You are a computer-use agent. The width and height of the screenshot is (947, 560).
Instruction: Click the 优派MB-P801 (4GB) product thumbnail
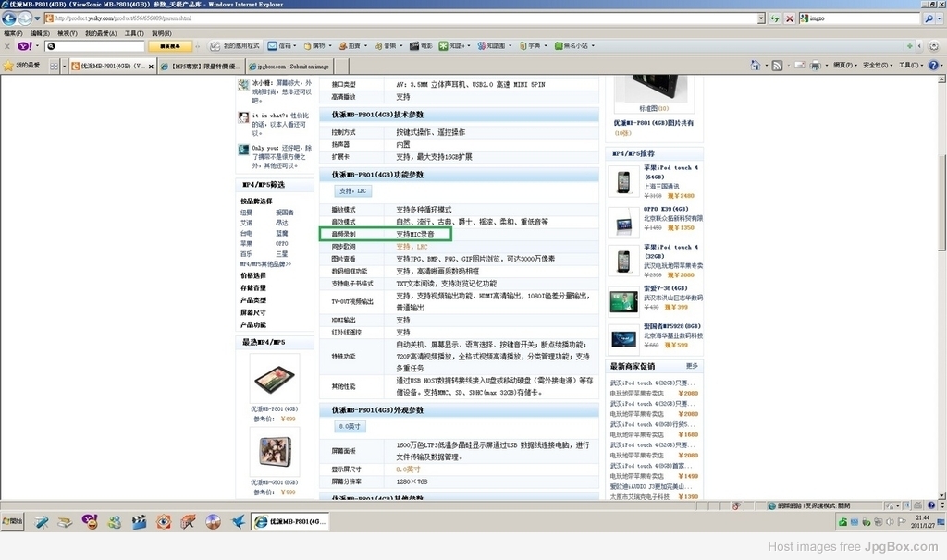(x=275, y=378)
